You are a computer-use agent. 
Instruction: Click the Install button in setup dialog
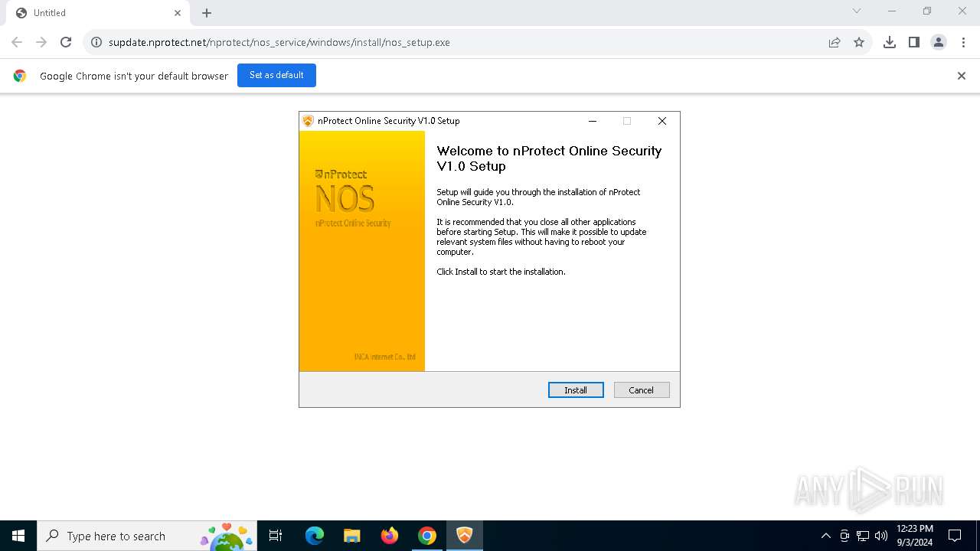[576, 390]
